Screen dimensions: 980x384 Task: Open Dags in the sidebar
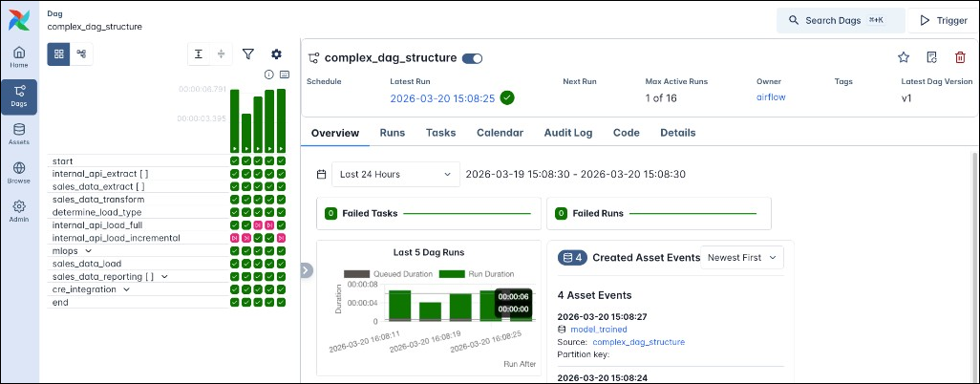point(19,96)
